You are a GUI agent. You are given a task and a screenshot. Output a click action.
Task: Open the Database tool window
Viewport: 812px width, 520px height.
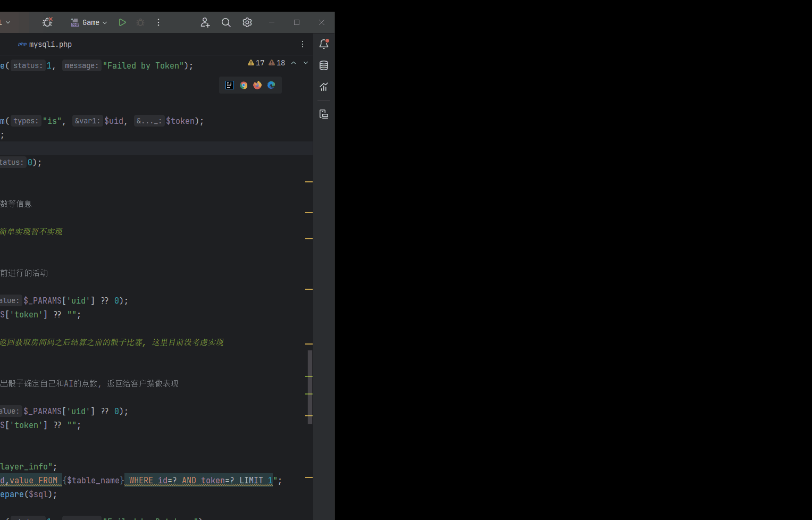[x=324, y=65]
